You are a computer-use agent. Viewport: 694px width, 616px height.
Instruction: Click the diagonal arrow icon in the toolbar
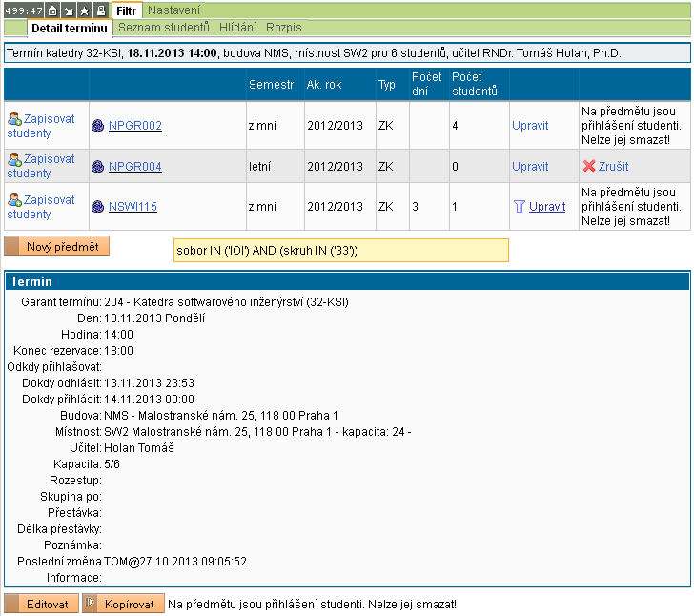coord(69,10)
